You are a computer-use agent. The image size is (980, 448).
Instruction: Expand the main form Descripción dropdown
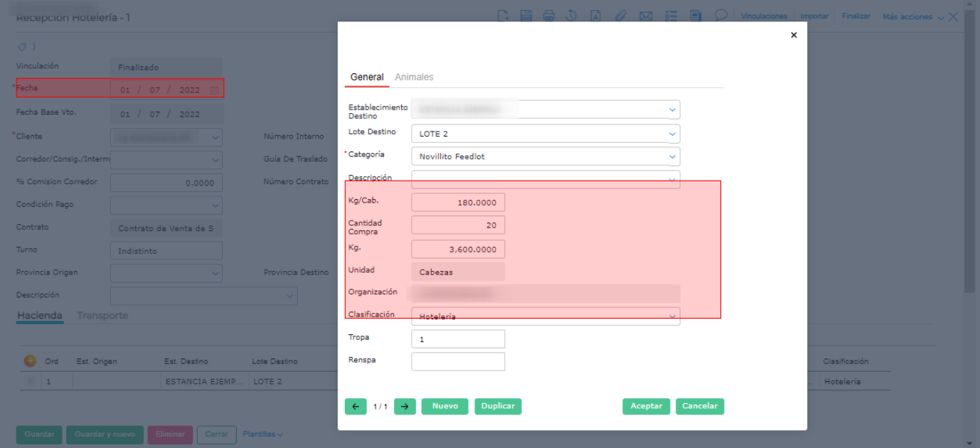click(x=290, y=296)
